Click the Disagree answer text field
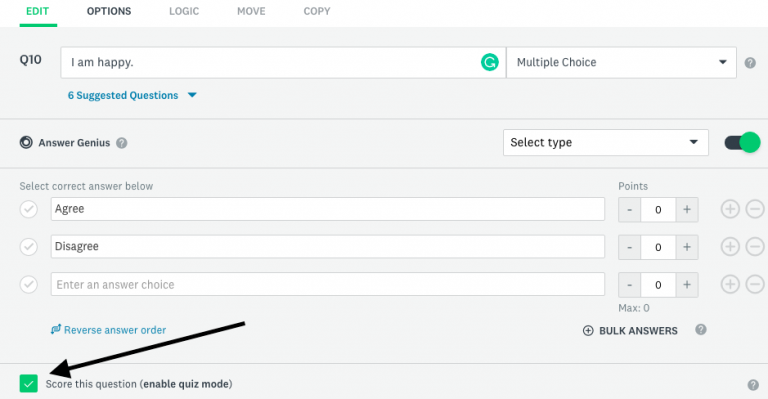Image resolution: width=768 pixels, height=399 pixels. point(328,247)
